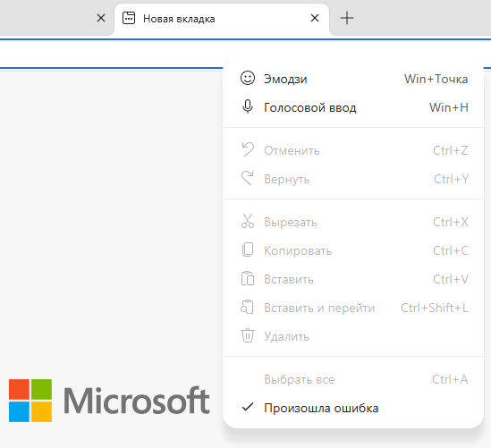Select the Вернуть menu item

(353, 179)
